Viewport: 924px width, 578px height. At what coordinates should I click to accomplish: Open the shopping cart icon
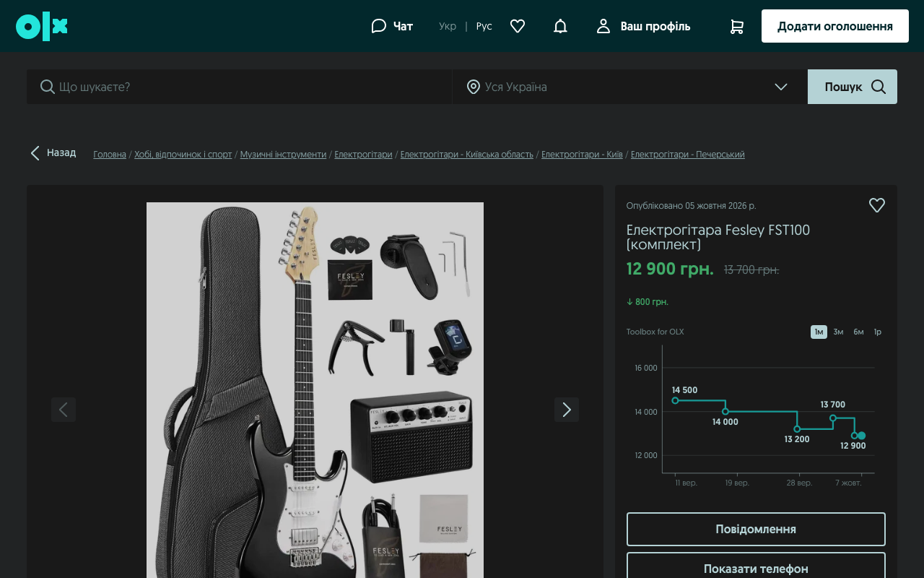point(736,27)
